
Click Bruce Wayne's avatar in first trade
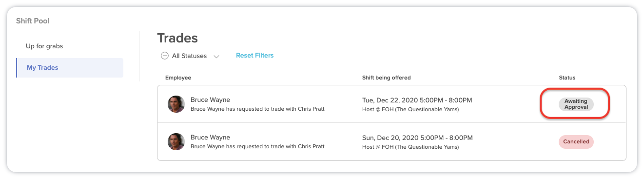176,104
